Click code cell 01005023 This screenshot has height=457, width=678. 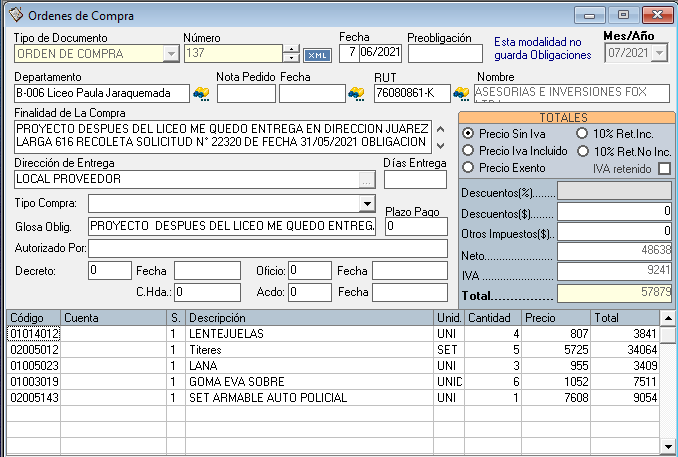pos(34,366)
